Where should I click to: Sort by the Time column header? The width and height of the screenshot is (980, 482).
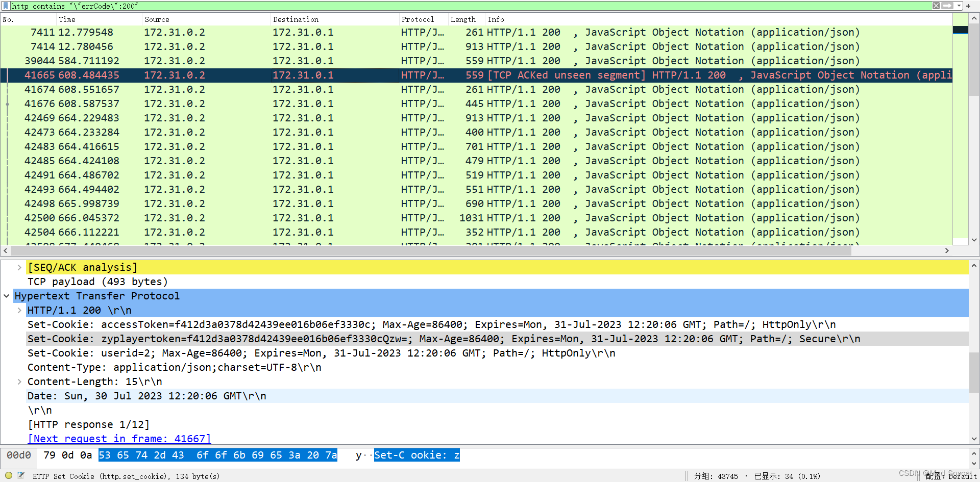point(99,19)
